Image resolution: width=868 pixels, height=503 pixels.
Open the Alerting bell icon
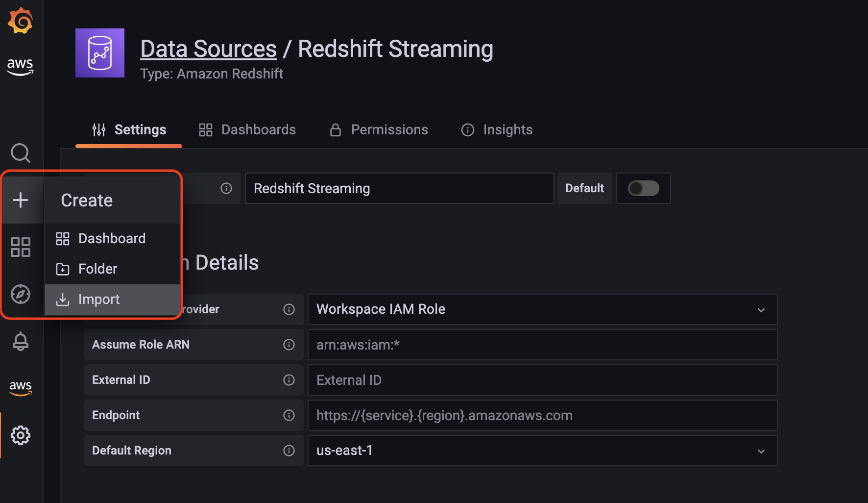(21, 341)
